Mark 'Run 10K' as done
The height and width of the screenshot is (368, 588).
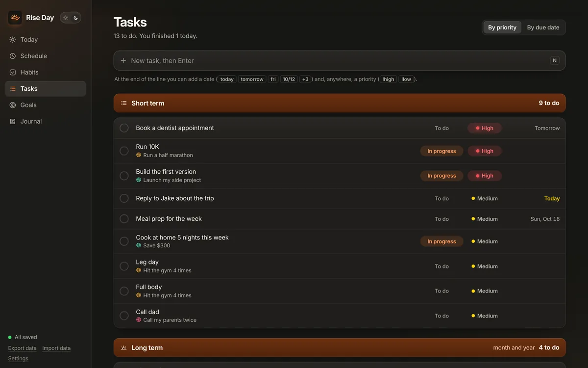pos(124,151)
